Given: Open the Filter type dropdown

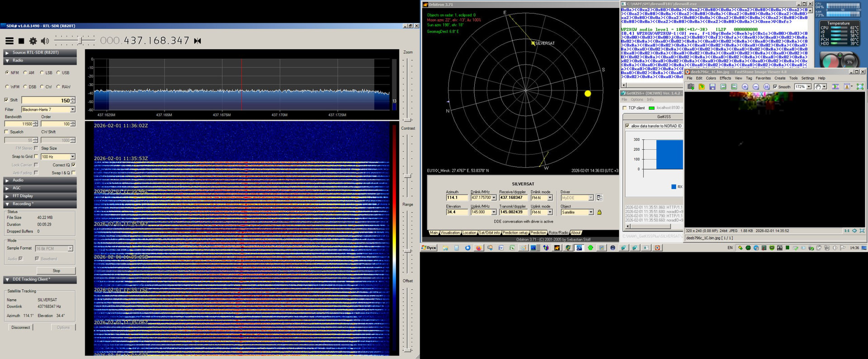Looking at the screenshot, I should click(72, 109).
